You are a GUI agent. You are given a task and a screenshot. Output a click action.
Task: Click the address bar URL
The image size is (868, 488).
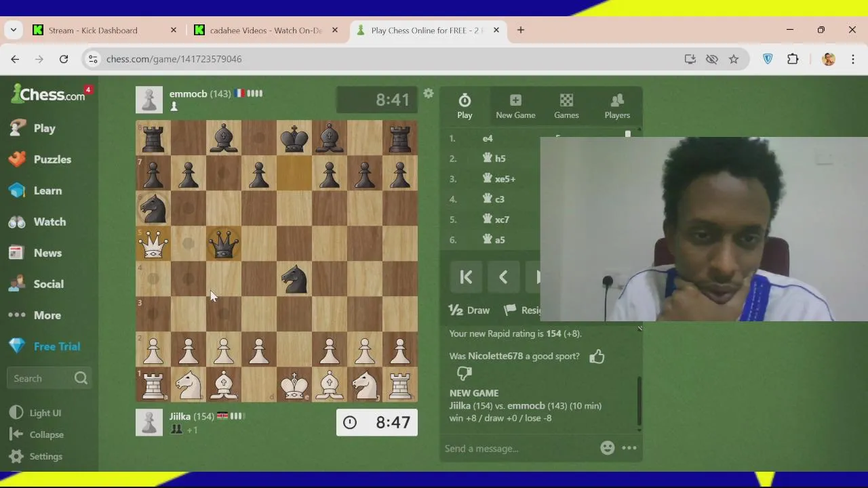click(174, 59)
